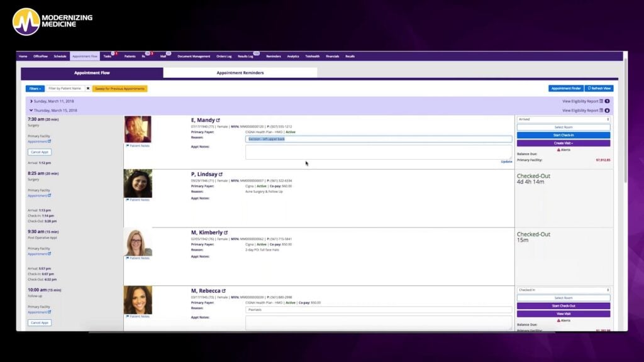
Task: Select the Appointment Flow sub-tab
Action: click(x=92, y=73)
